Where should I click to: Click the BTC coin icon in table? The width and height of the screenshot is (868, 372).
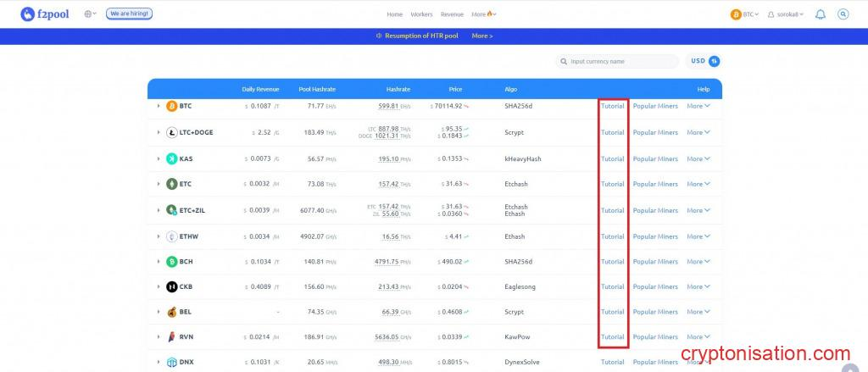tap(172, 106)
